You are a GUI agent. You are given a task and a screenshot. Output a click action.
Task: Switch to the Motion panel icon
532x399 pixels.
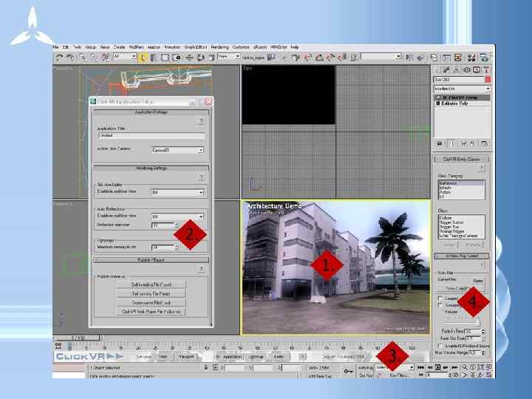467,69
